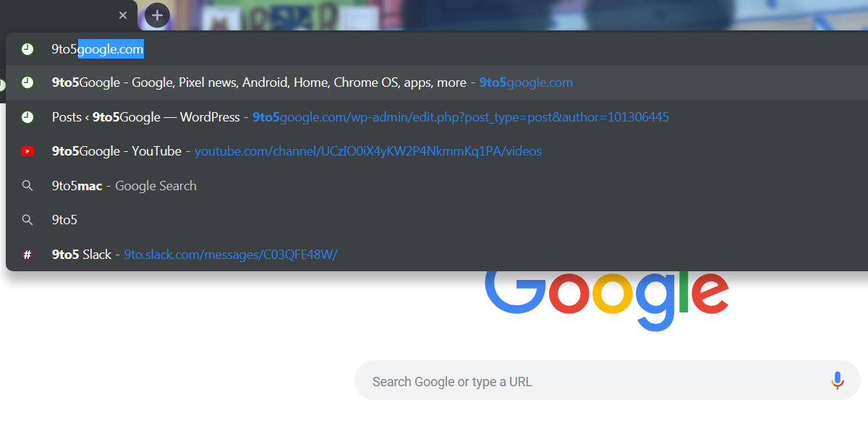The width and height of the screenshot is (868, 434).
Task: Click the magnifier icon next to 9to5 search
Action: coord(27,220)
